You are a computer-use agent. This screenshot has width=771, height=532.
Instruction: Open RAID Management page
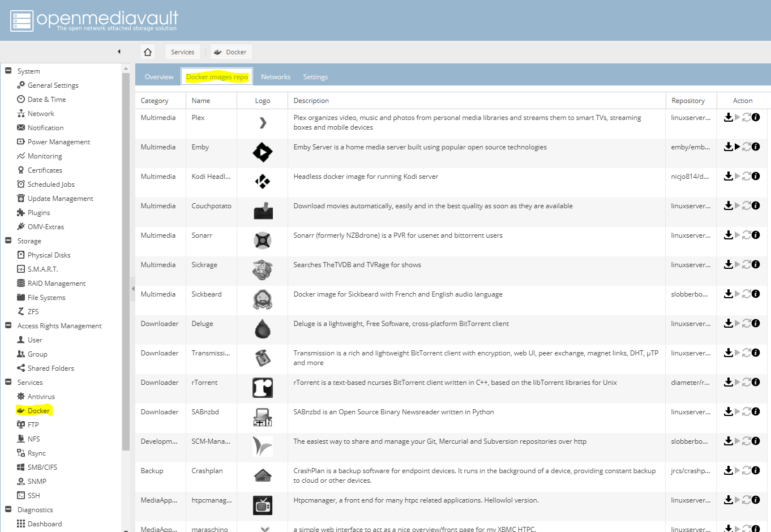(56, 283)
